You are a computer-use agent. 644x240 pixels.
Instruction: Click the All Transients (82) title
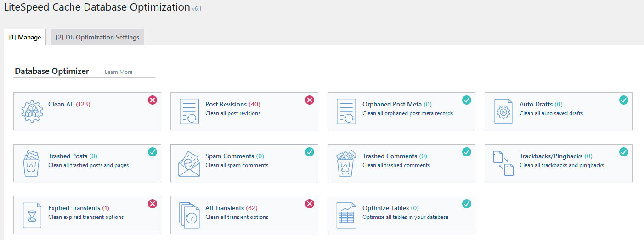pos(231,208)
